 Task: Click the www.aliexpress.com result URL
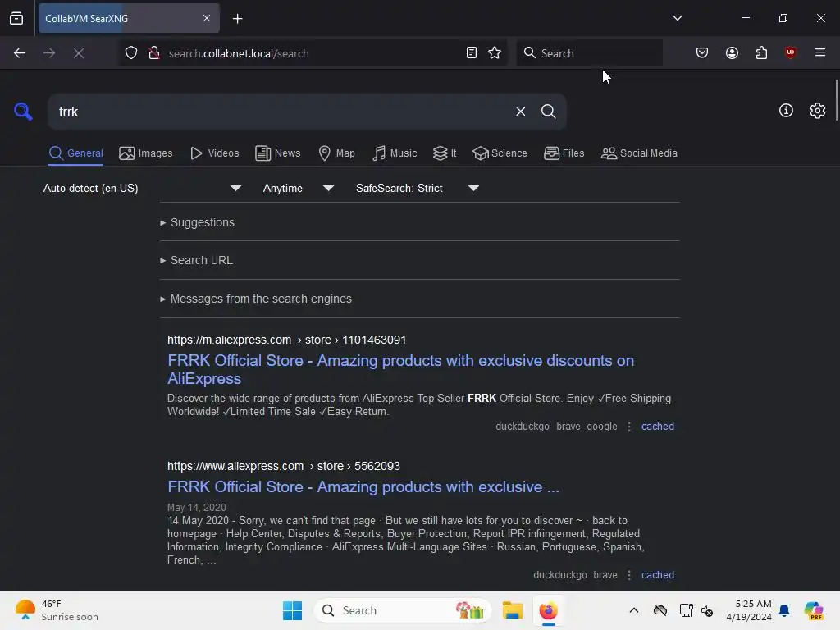[283, 466]
